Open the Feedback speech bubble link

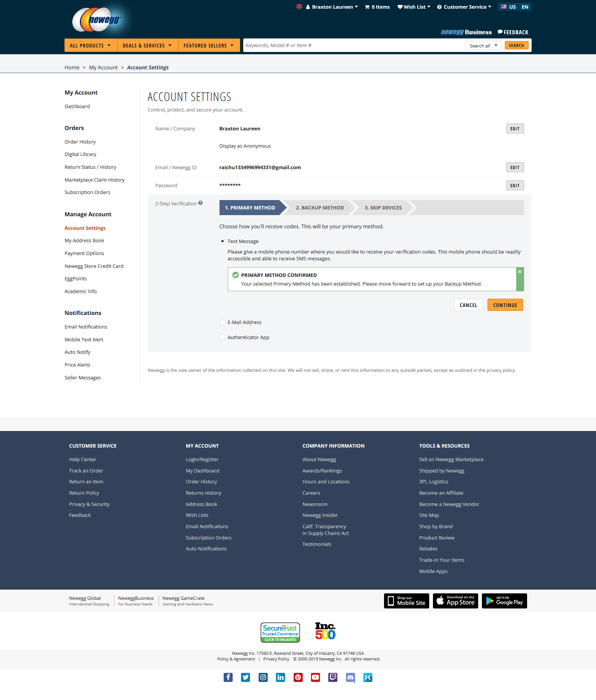513,32
